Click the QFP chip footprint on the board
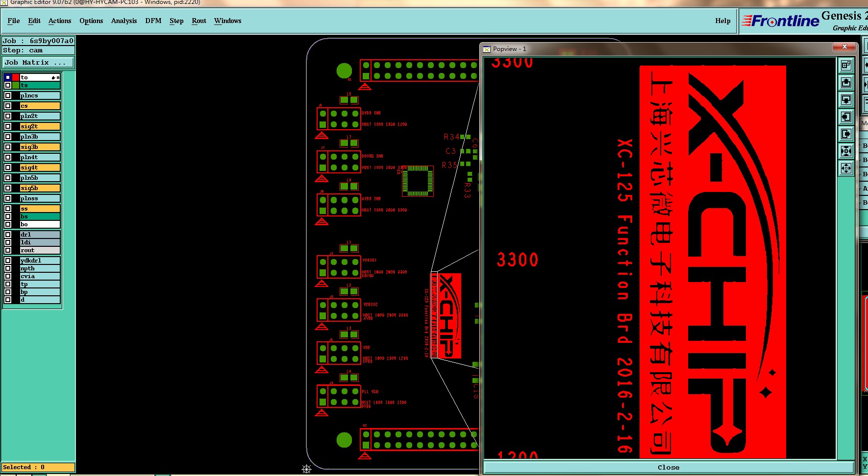 418,181
